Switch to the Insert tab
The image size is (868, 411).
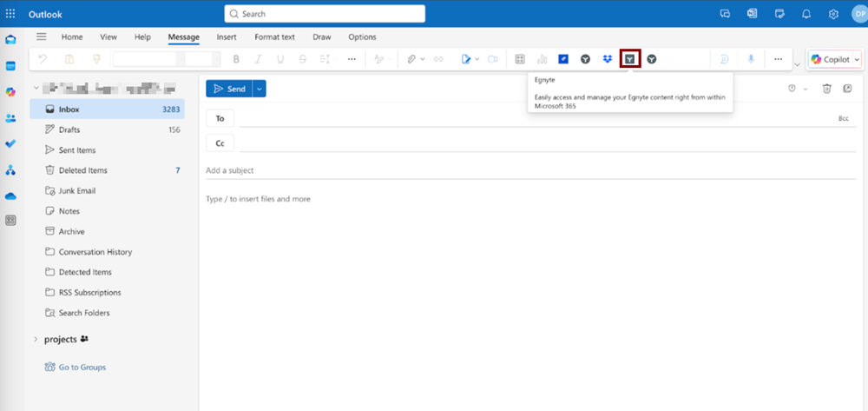[x=227, y=37]
